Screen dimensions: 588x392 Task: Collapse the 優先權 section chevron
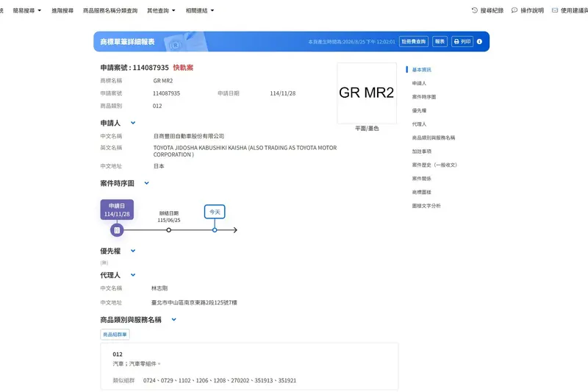coord(133,251)
